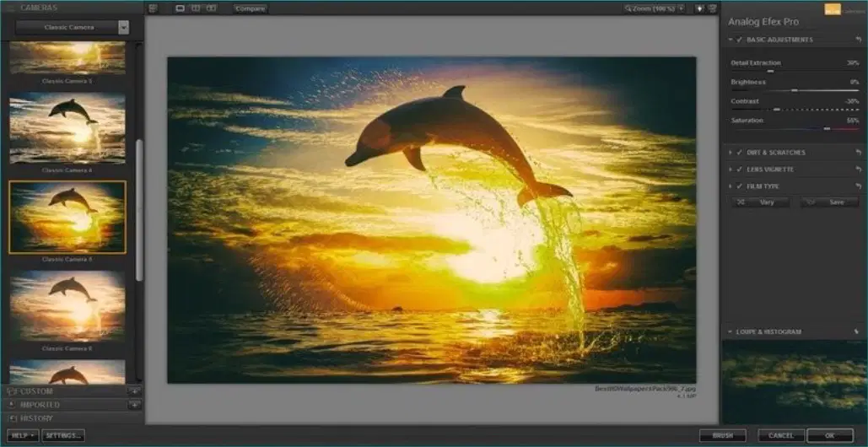Click the Detail Extraction percentage value

click(x=853, y=63)
